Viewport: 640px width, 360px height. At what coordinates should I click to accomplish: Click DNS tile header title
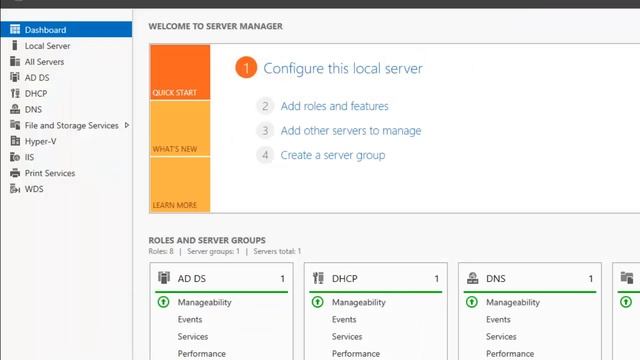click(496, 278)
